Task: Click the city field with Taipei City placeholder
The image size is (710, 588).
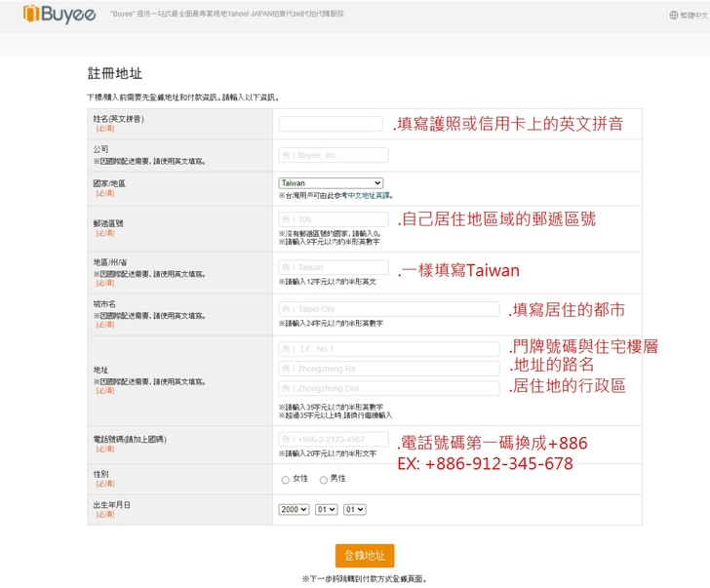Action: coord(388,309)
